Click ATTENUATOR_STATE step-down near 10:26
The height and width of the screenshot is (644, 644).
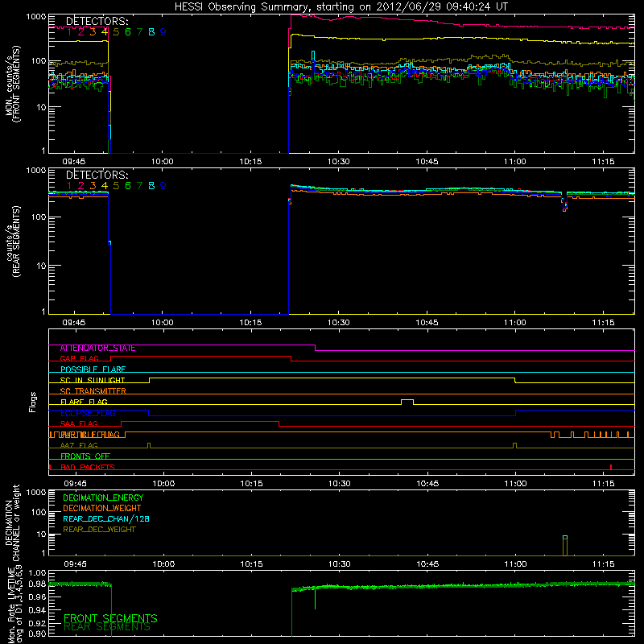pyautogui.click(x=315, y=348)
